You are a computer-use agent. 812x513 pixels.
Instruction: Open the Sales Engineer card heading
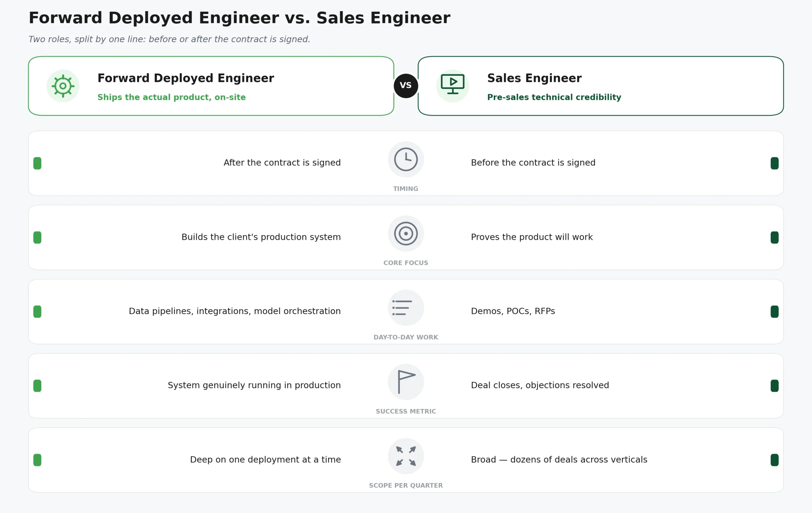(x=534, y=78)
